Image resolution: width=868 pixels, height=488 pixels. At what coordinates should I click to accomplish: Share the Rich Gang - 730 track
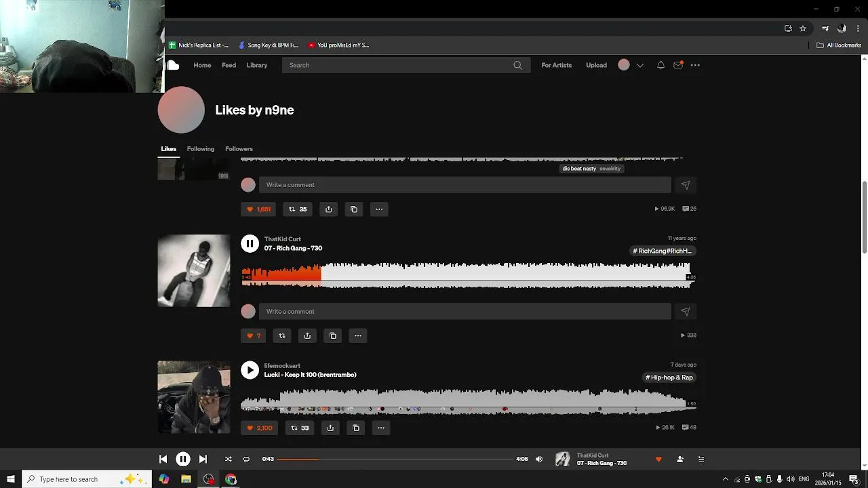(x=307, y=335)
